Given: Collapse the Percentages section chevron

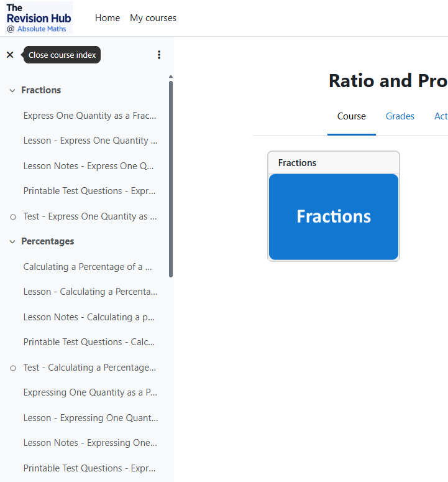Looking at the screenshot, I should pos(12,241).
